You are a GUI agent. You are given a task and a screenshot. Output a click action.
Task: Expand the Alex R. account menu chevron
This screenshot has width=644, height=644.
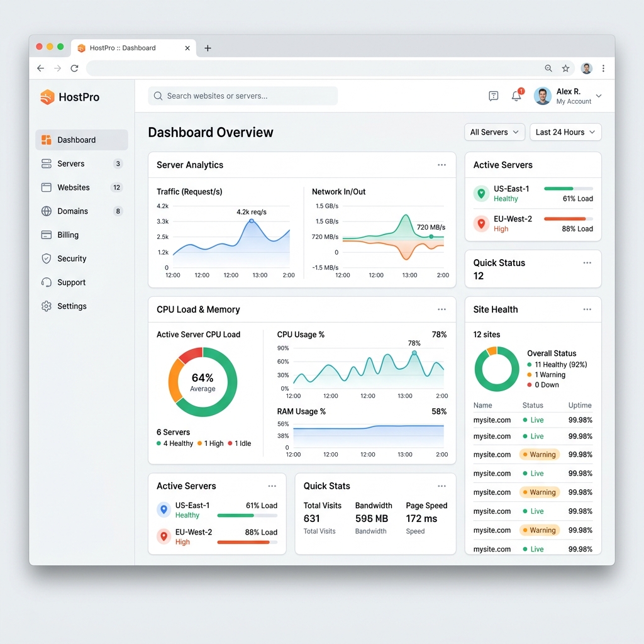(x=599, y=96)
